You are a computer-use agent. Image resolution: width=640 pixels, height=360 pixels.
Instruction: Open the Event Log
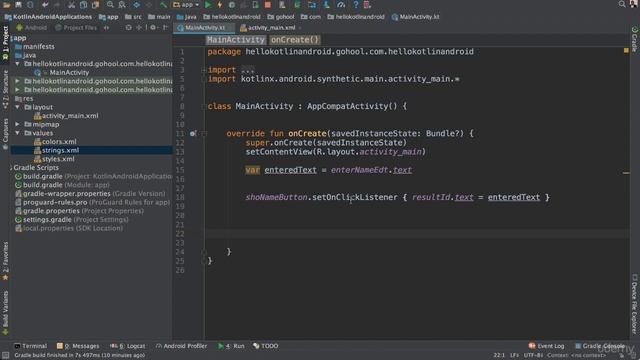pyautogui.click(x=547, y=346)
